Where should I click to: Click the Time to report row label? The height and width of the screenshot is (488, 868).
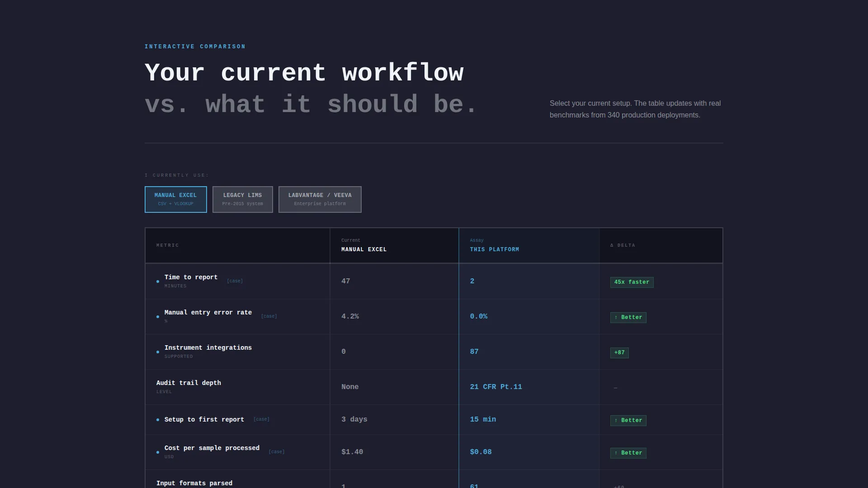coord(191,277)
